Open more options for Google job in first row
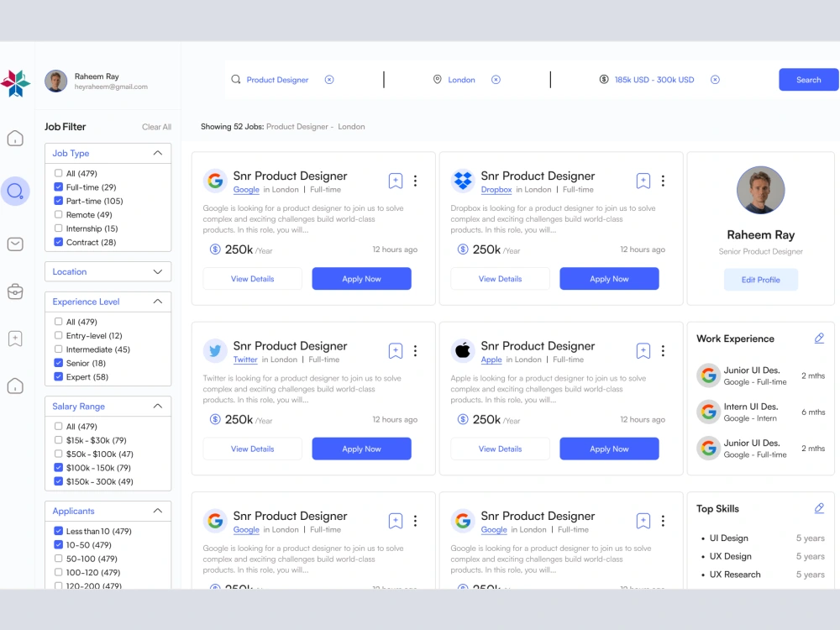Screen dimensions: 840x630 pos(415,181)
